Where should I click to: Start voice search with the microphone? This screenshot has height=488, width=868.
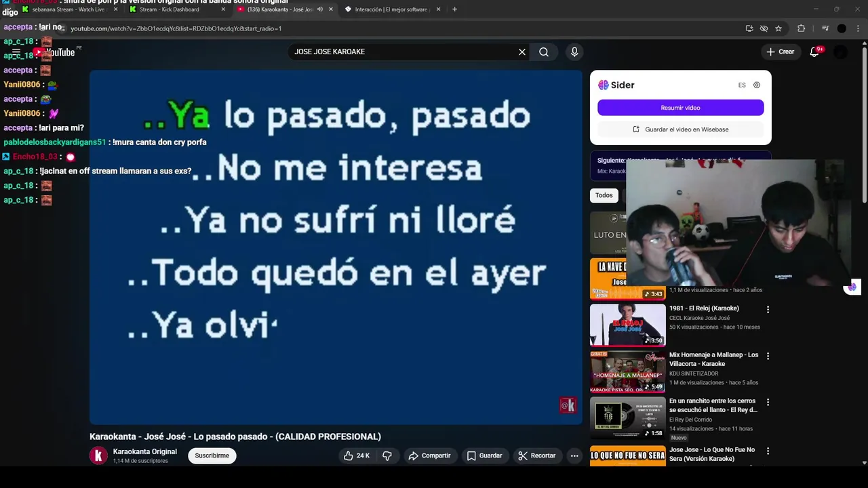(x=574, y=52)
